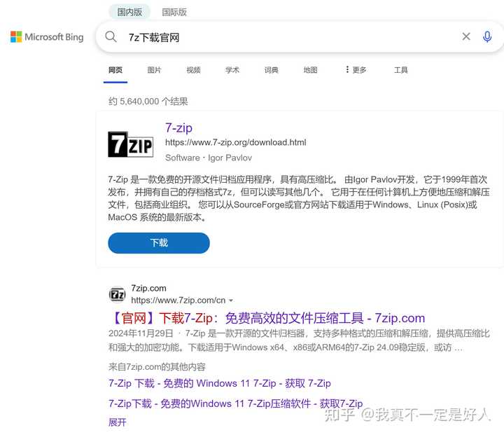Switch to the 国内版 toggle
Screen dimensions: 504x435
click(129, 12)
